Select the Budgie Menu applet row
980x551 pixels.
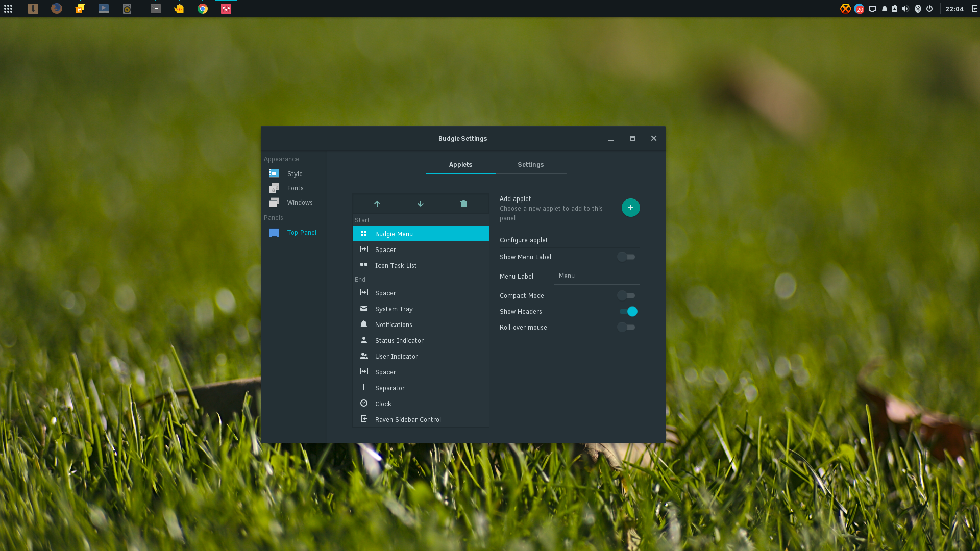pos(421,234)
